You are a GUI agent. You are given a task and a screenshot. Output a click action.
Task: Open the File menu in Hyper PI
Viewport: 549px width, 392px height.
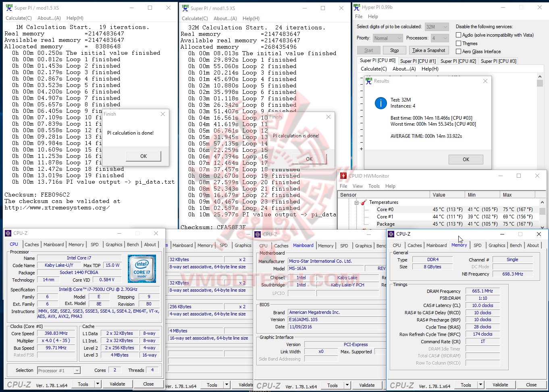coord(359,17)
